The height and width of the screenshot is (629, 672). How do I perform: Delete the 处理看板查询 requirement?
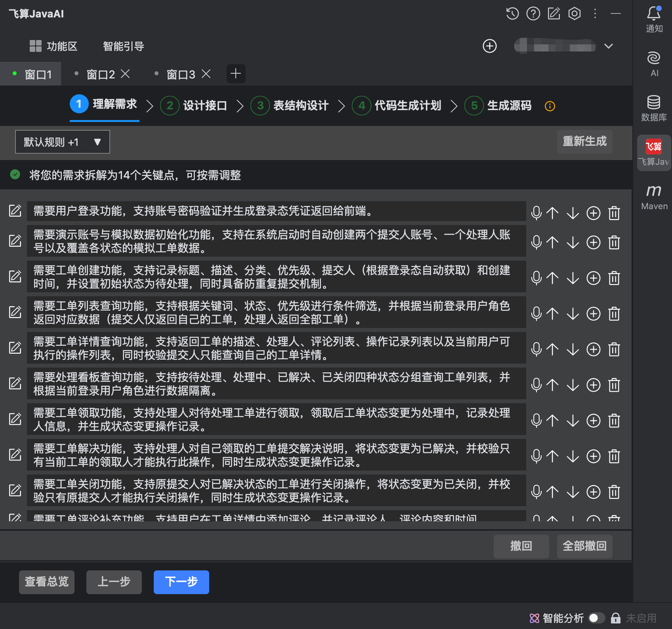614,385
